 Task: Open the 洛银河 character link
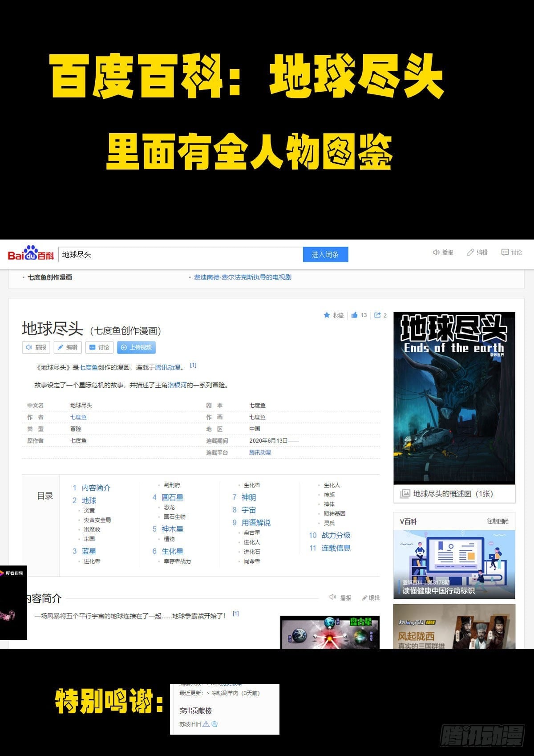point(177,385)
